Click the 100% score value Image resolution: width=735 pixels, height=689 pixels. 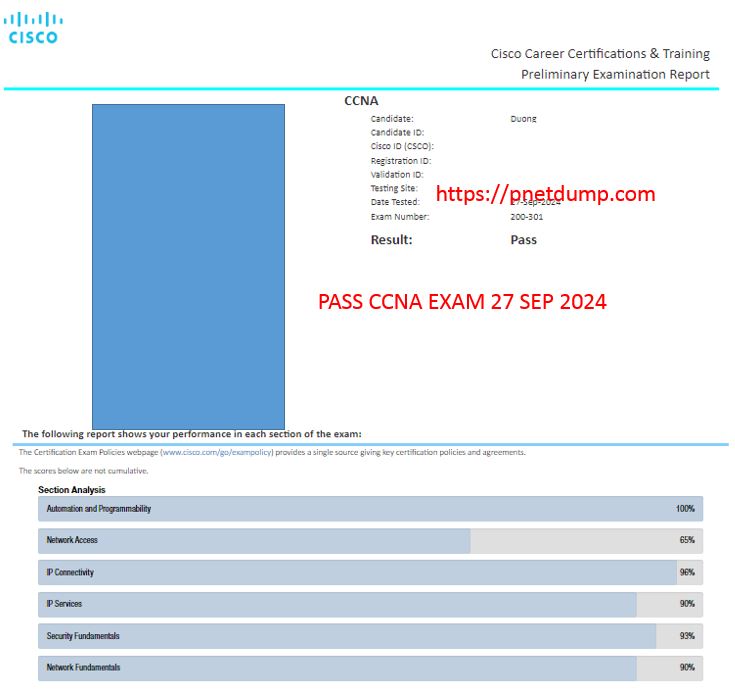tap(684, 509)
